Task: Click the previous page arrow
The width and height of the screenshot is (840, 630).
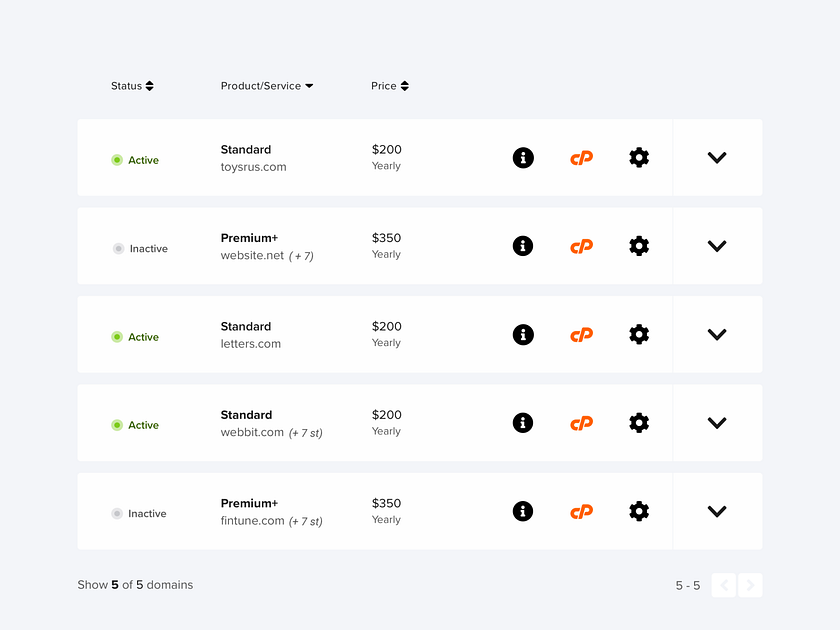Action: click(724, 585)
